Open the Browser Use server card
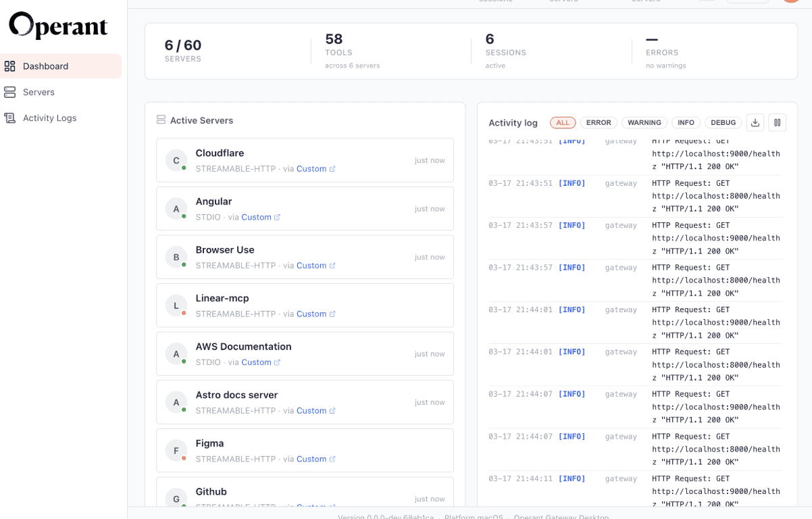This screenshot has height=519, width=812. [305, 257]
